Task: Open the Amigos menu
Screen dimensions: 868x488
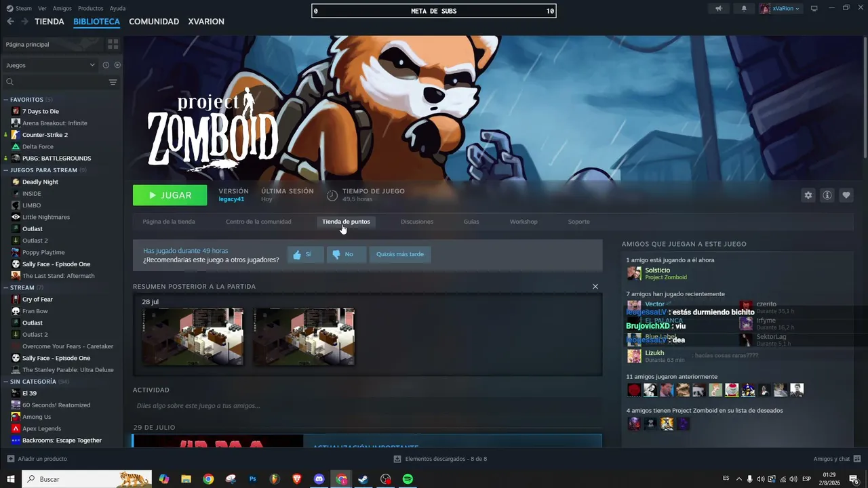Action: [62, 9]
